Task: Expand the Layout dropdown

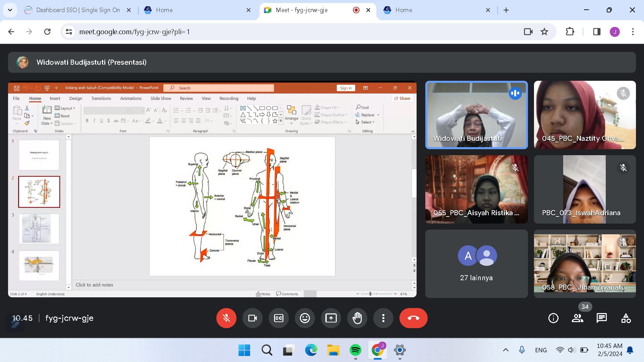Action: [x=65, y=108]
